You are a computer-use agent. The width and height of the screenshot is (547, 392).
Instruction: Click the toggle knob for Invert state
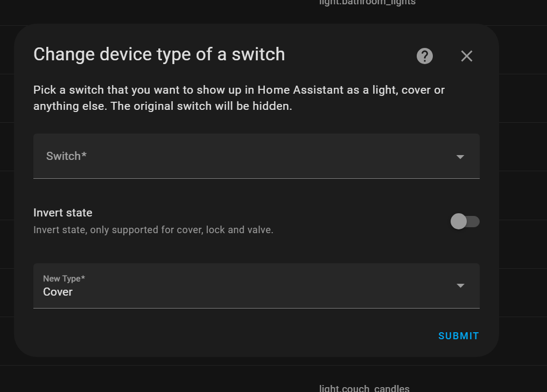(x=458, y=221)
